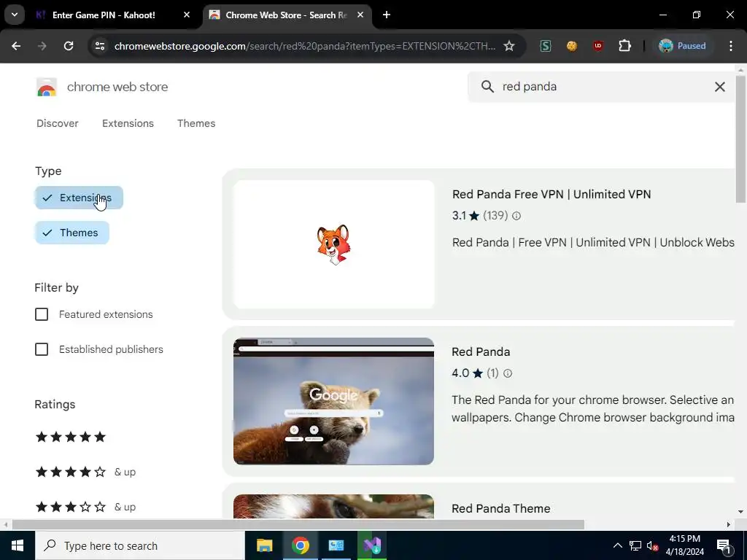Open the Red Panda theme result title
747x560 pixels.
click(x=481, y=352)
